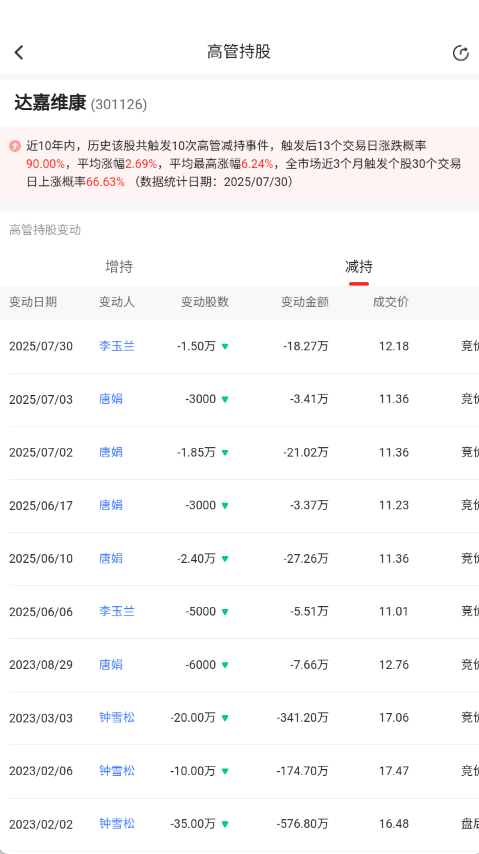Click the green down arrow beside -1.85万
This screenshot has height=854, width=479.
coord(225,453)
